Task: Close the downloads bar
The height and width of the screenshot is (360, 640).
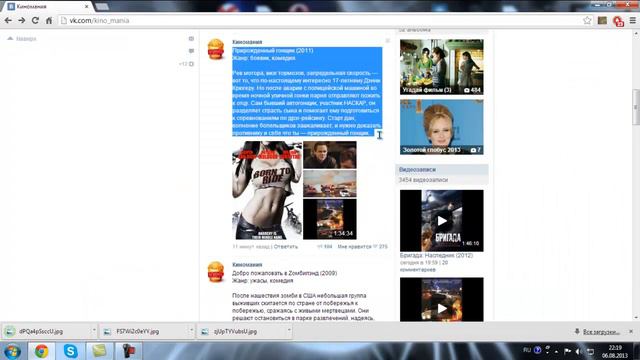Action: tap(631, 331)
